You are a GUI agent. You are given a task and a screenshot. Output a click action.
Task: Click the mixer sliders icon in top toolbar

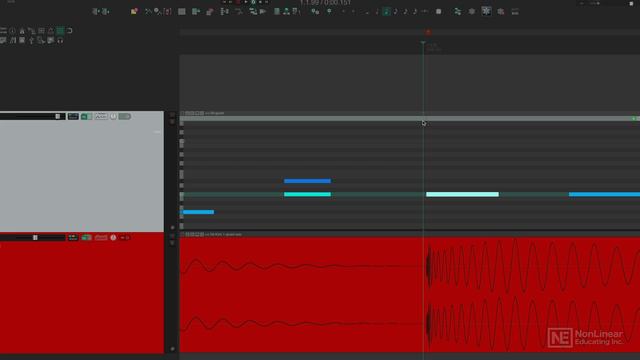point(458,12)
